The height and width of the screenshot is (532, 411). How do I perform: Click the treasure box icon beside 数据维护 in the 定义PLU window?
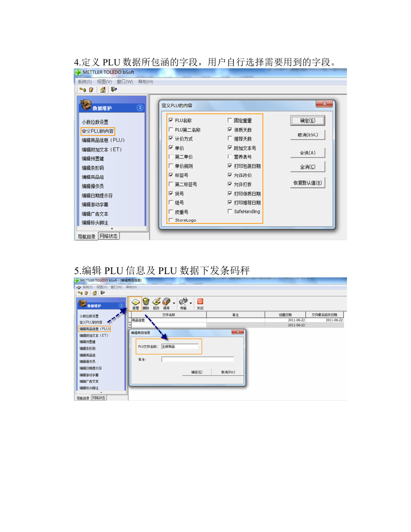click(x=86, y=105)
